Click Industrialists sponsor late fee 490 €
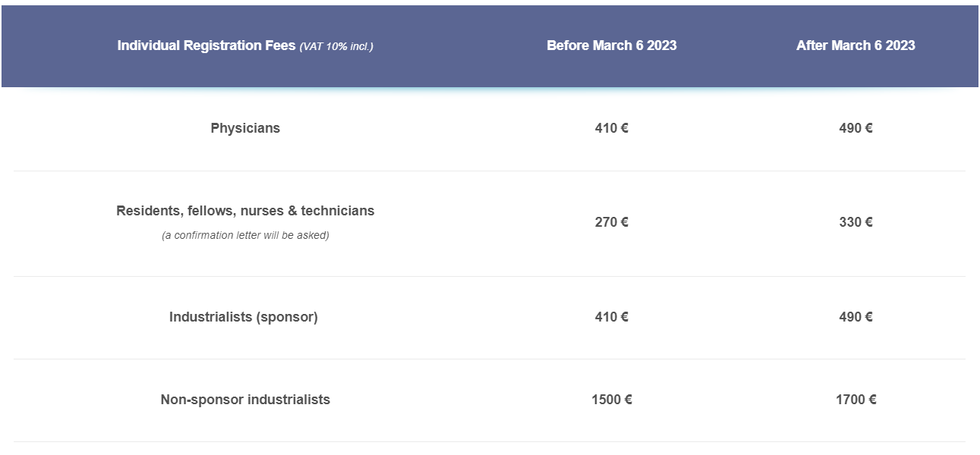Screen dimensions: 980x455 [x=856, y=317]
